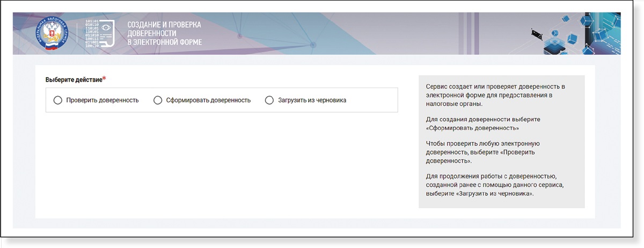Click the Загрузить из черновика label text
The image size is (644, 248).
[312, 100]
